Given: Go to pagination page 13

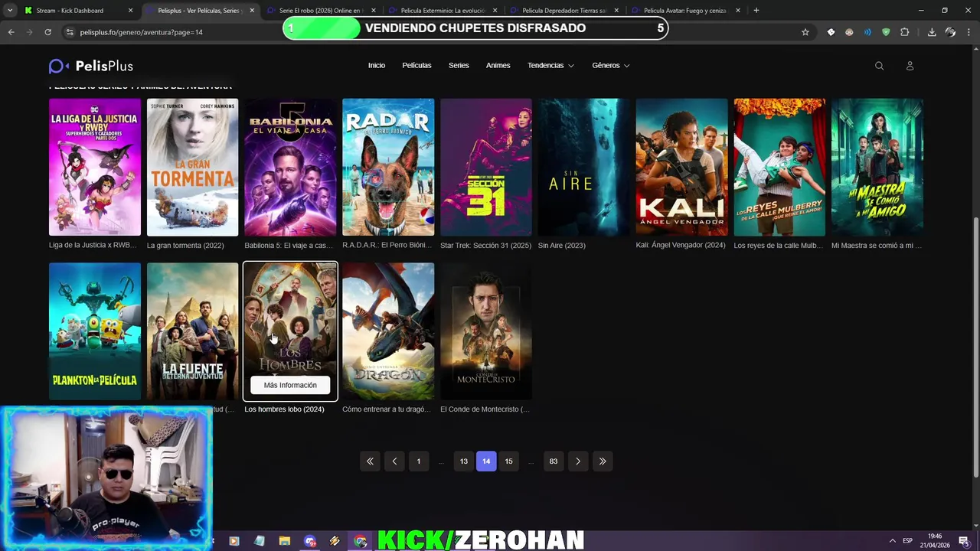Looking at the screenshot, I should [x=464, y=461].
